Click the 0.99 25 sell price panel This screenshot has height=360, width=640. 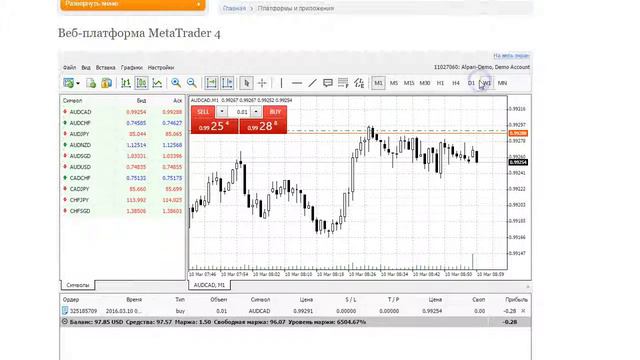pyautogui.click(x=214, y=126)
